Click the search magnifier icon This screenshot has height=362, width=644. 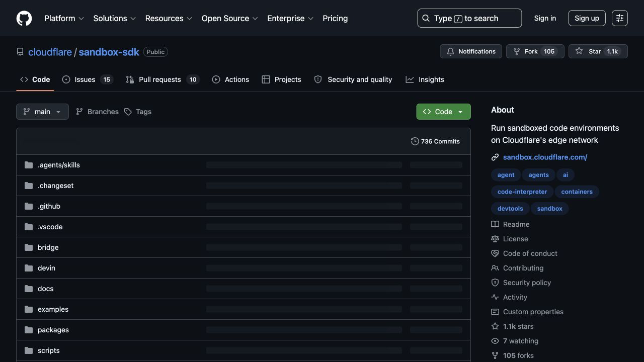426,18
